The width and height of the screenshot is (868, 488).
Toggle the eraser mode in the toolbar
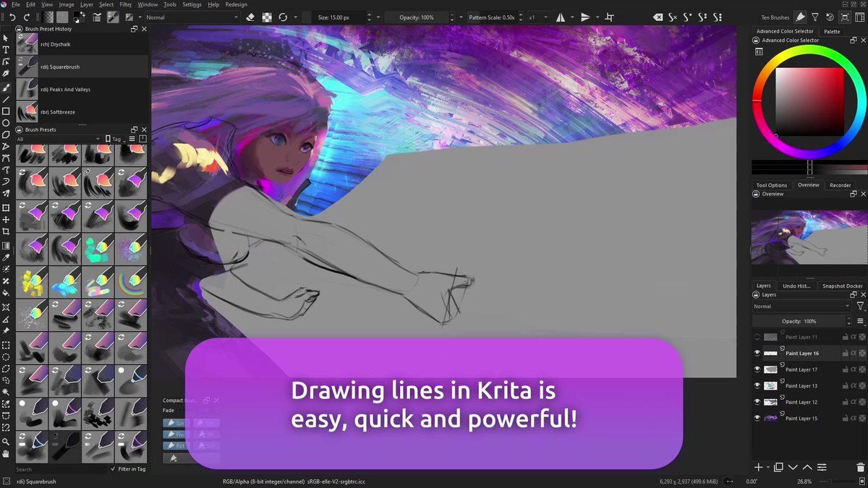[250, 17]
